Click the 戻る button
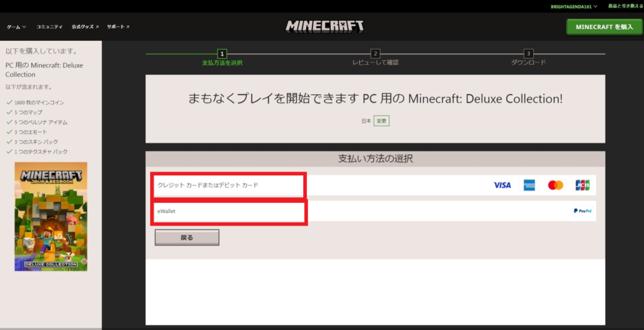The image size is (644, 330). click(x=187, y=238)
